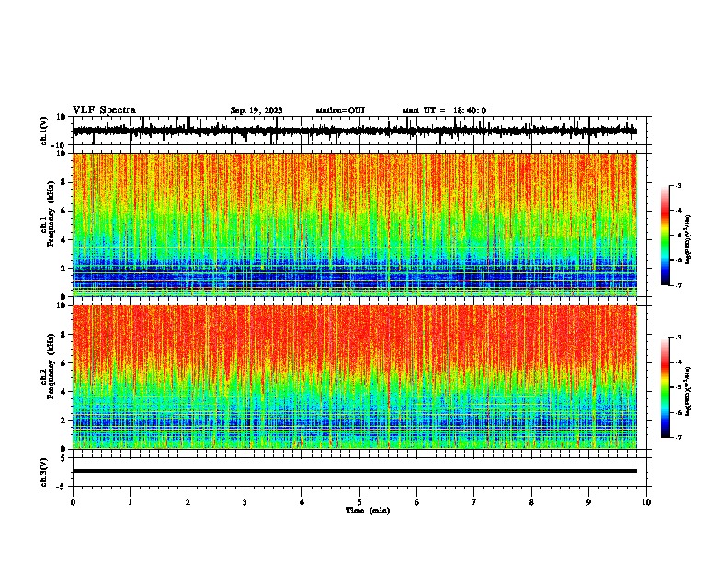Click the ch.1 color bar PSD units label
728x563 pixels.
point(688,240)
